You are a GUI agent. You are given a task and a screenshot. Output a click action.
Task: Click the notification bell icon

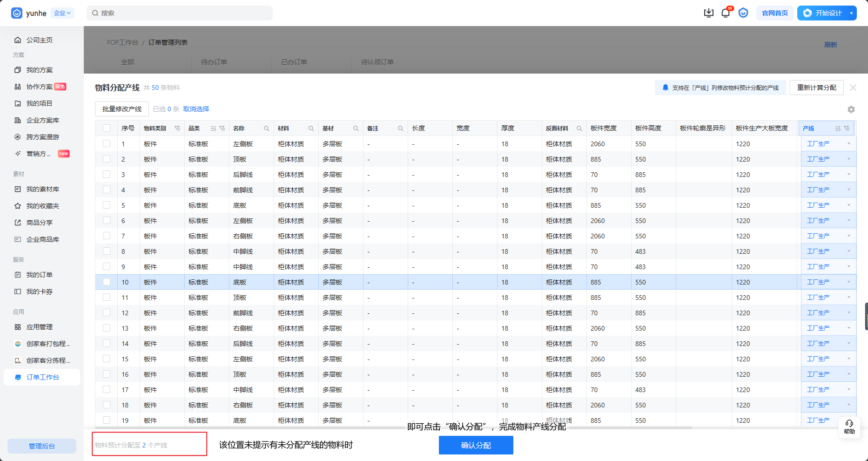click(725, 13)
